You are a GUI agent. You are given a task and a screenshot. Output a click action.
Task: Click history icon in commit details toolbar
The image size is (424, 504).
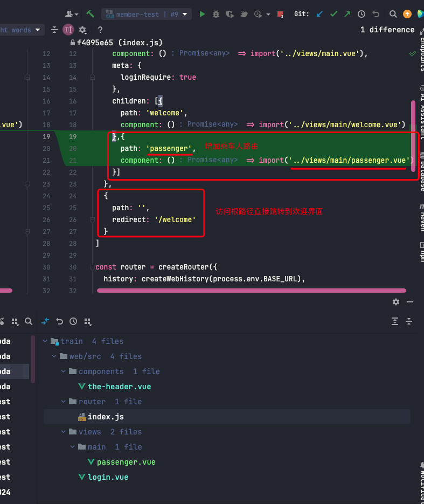coord(73,321)
